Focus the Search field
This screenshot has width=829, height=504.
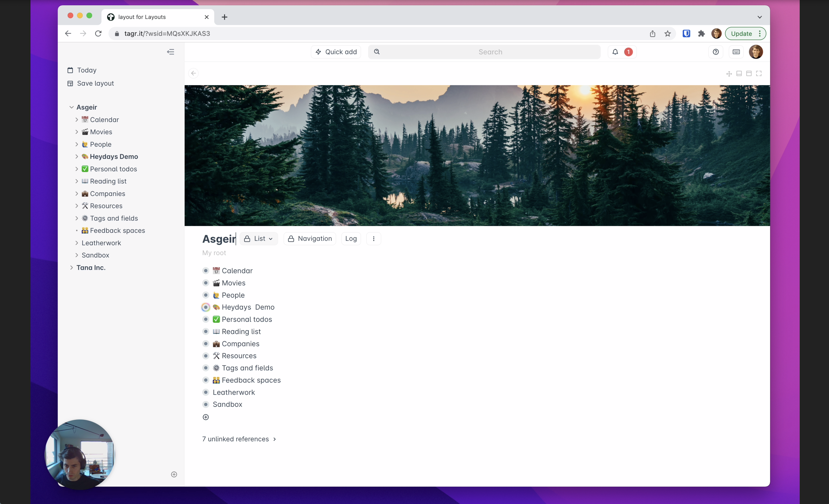click(484, 52)
